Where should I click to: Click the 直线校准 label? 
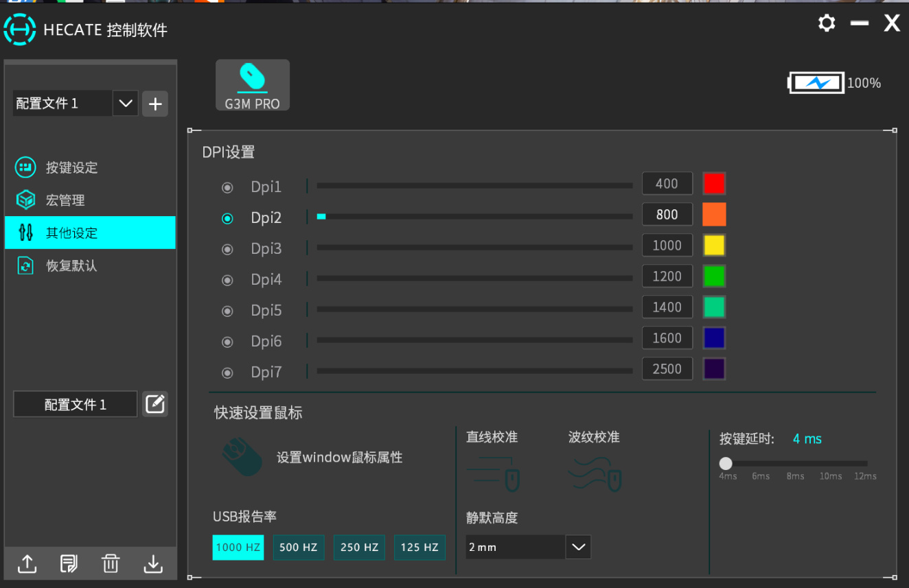pyautogui.click(x=492, y=437)
